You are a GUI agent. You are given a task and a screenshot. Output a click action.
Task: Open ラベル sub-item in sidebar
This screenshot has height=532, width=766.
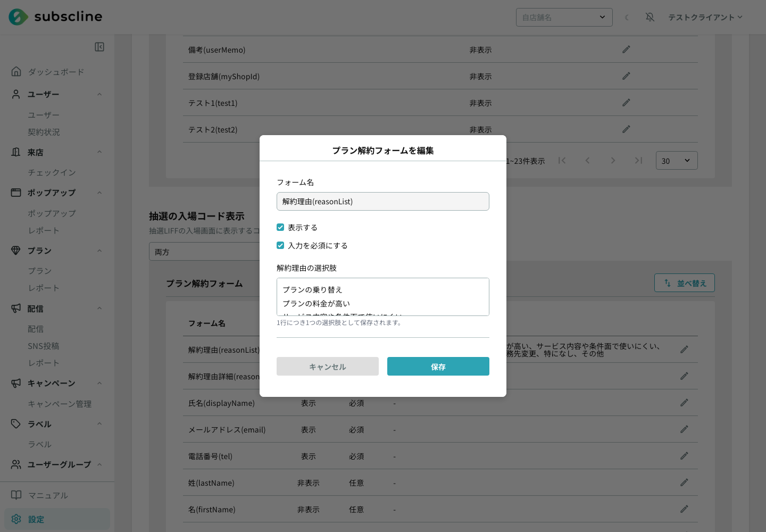click(40, 444)
